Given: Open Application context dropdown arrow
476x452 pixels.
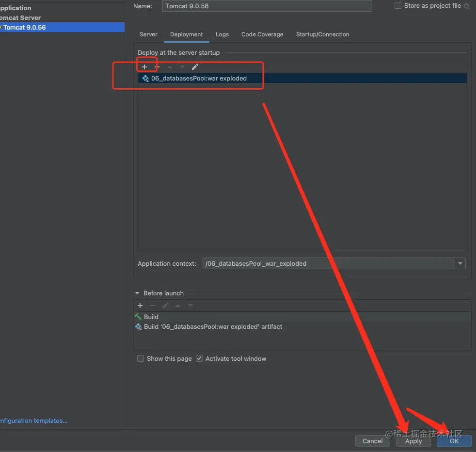Looking at the screenshot, I should [x=460, y=263].
